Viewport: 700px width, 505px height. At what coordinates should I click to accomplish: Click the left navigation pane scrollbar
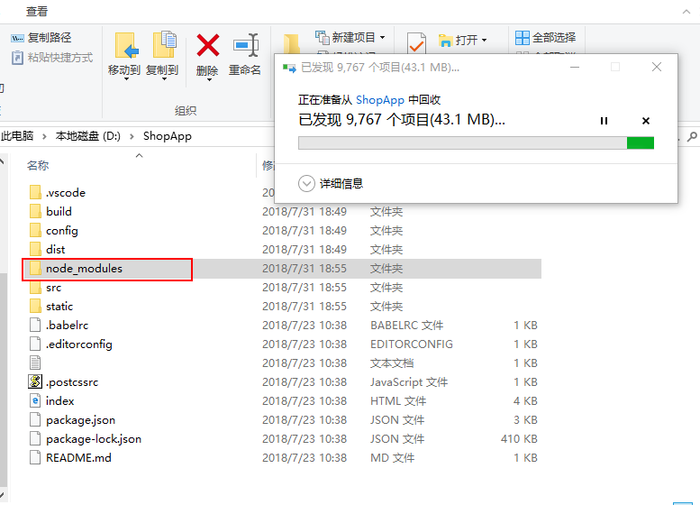click(x=4, y=380)
